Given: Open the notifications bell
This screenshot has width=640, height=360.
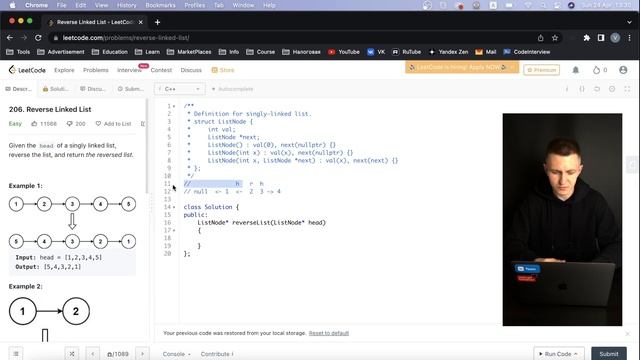Looking at the screenshot, I should pyautogui.click(x=576, y=70).
